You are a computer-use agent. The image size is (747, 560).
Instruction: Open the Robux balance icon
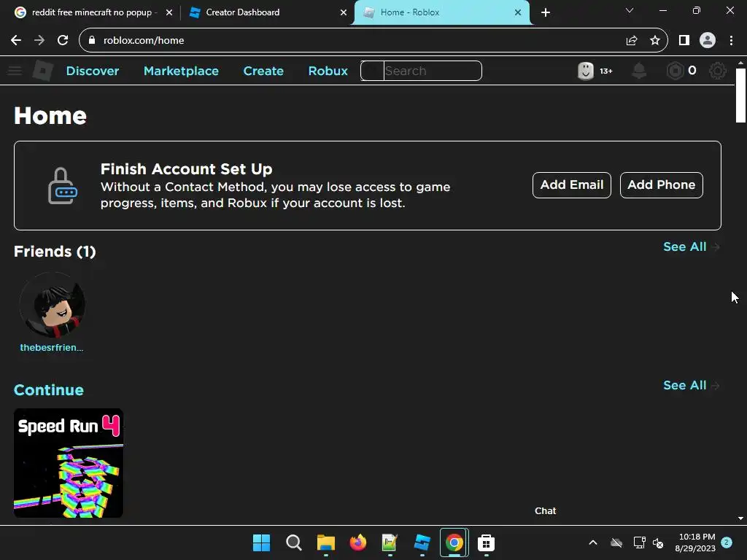[x=675, y=71]
